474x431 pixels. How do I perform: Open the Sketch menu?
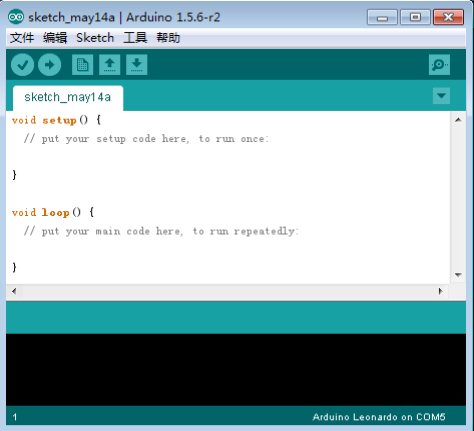click(95, 38)
